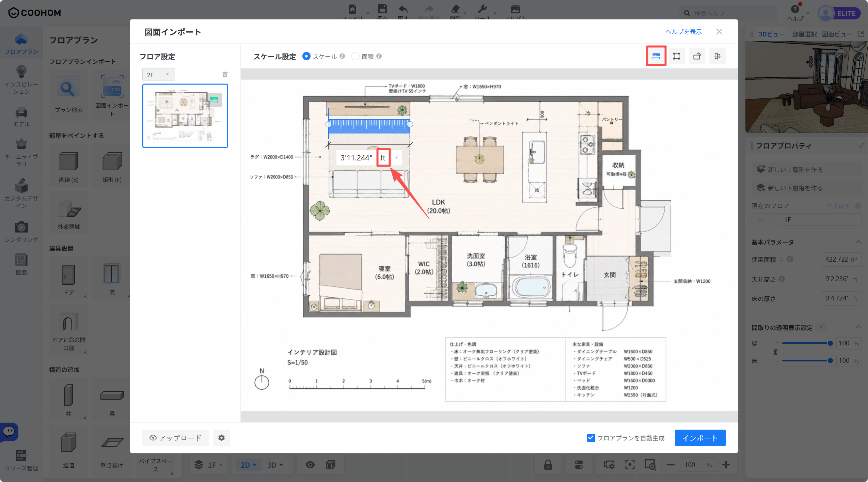
Task: Open the モデル sidebar section
Action: click(x=21, y=117)
